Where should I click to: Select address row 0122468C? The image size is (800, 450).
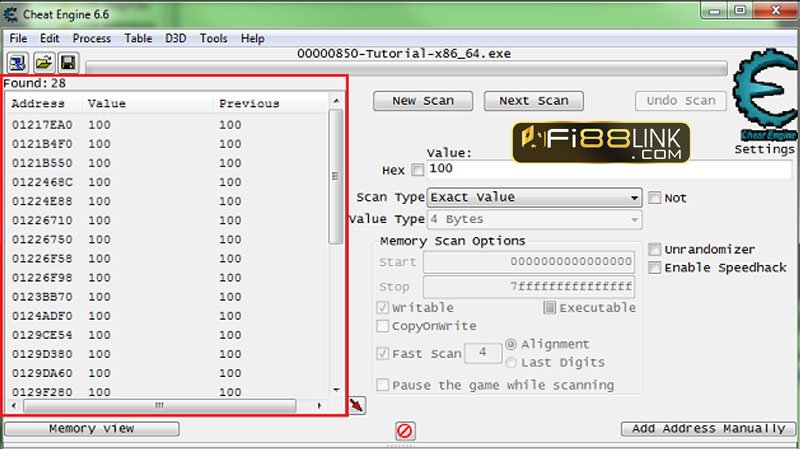tap(167, 182)
